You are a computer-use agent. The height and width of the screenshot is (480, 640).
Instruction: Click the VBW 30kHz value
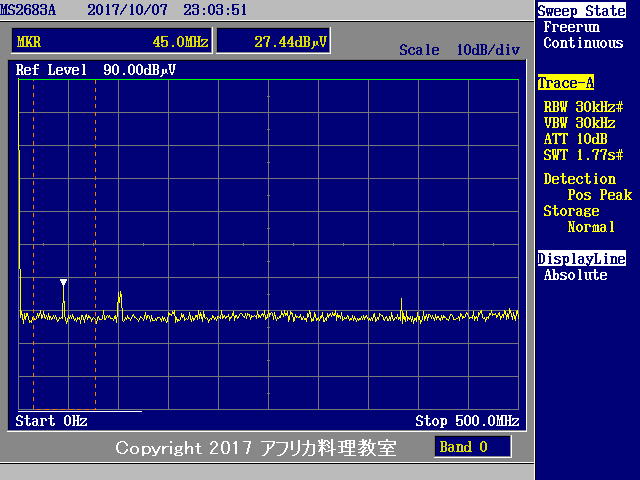point(579,123)
